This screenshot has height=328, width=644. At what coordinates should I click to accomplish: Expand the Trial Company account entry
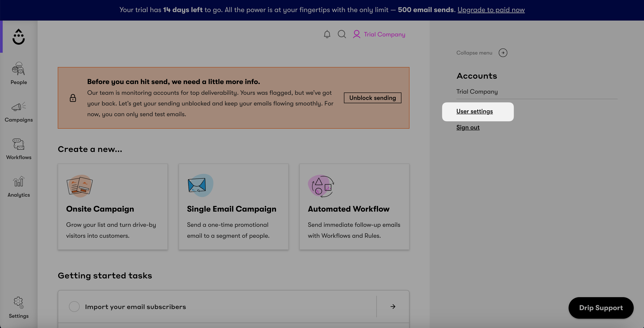click(477, 91)
